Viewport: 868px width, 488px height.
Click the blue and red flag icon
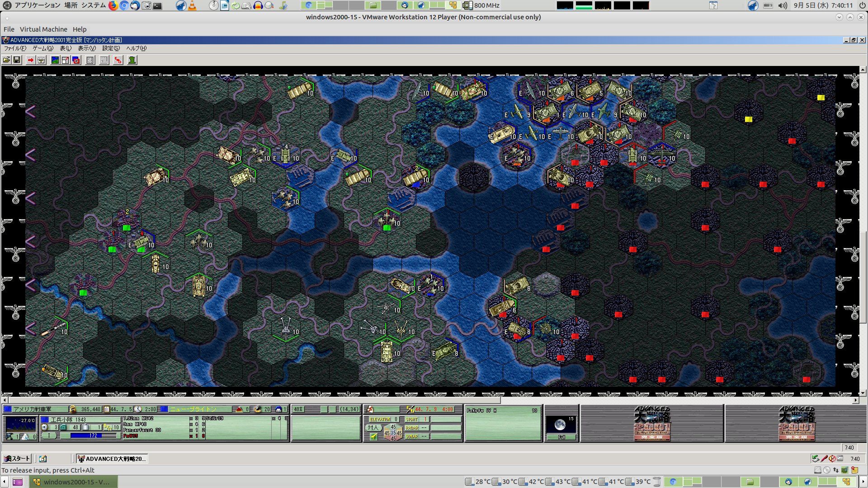pos(76,60)
